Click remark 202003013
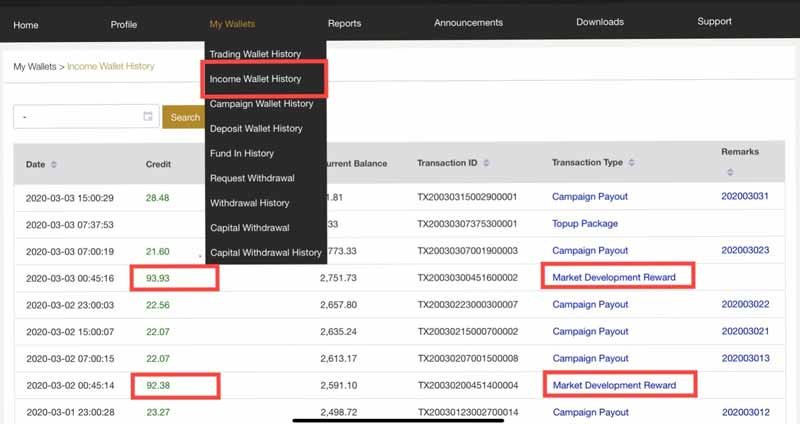This screenshot has height=424, width=800. pyautogui.click(x=746, y=358)
